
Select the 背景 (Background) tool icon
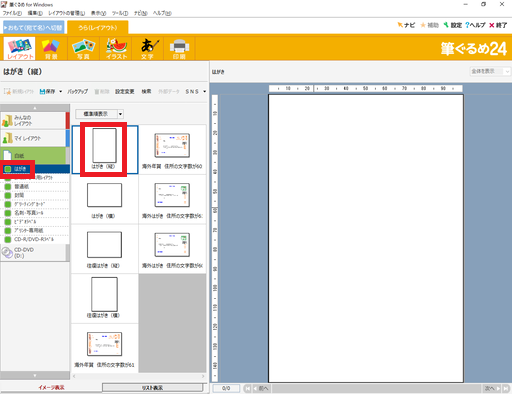click(51, 48)
